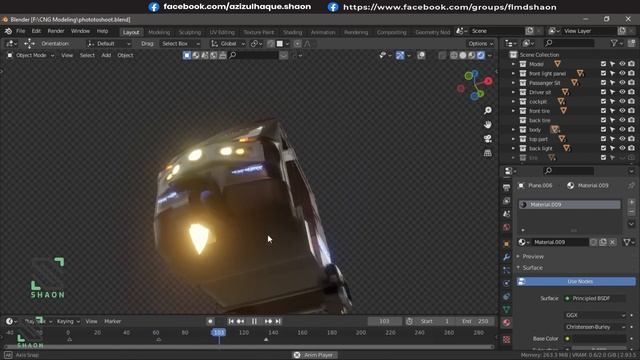Open the File menu
This screenshot has height=360, width=640.
point(20,31)
